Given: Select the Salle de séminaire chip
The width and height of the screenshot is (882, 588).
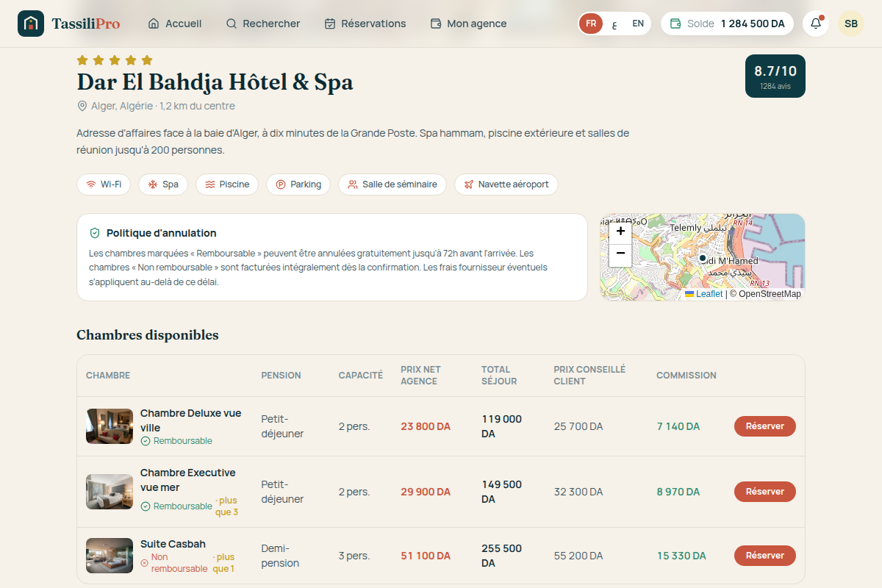Looking at the screenshot, I should pyautogui.click(x=392, y=184).
